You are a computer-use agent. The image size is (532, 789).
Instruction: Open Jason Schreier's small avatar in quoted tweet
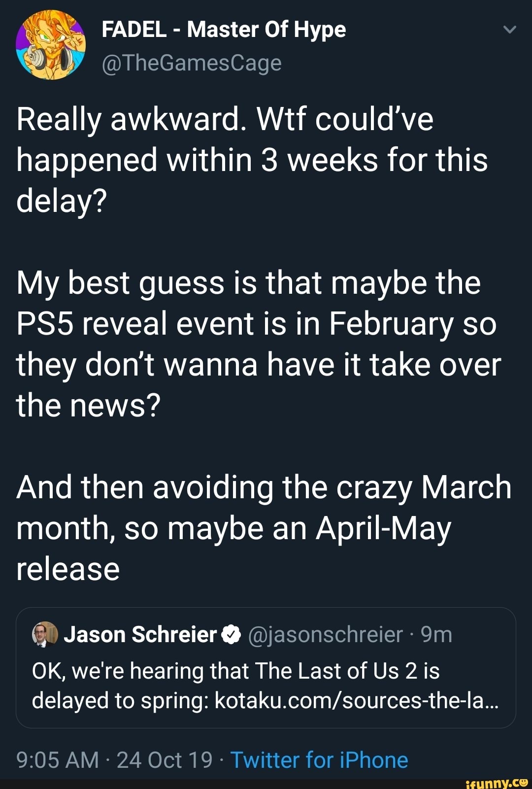coord(45,634)
